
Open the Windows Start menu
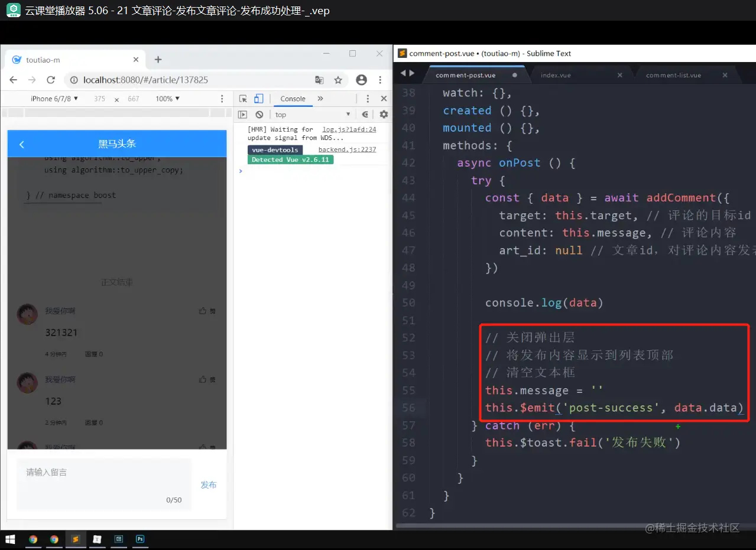pos(10,539)
